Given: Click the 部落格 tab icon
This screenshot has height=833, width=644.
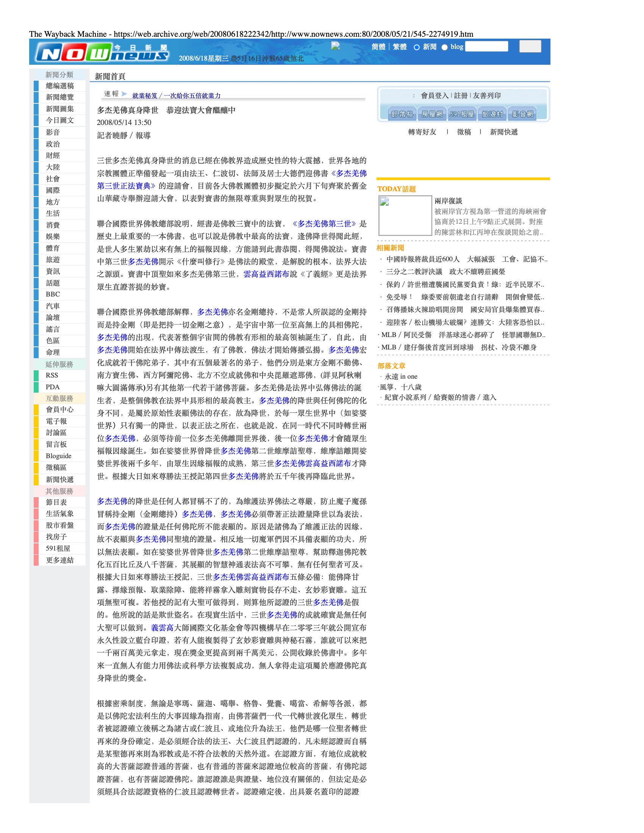Looking at the screenshot, I should pos(402,114).
